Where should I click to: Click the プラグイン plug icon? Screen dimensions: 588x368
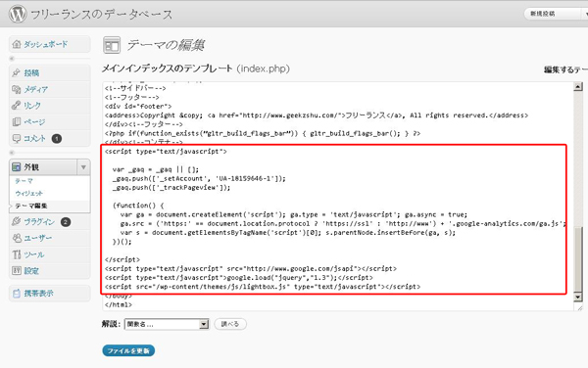[x=16, y=221]
